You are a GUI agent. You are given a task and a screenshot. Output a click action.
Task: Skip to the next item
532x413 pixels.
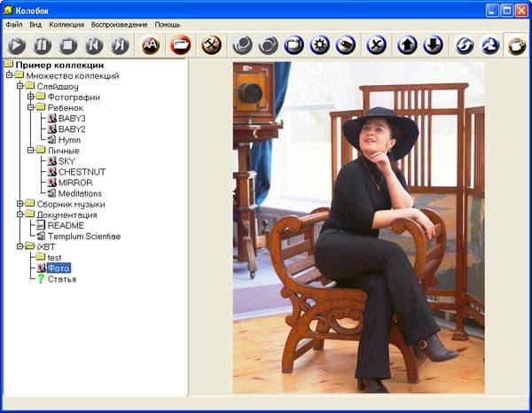click(120, 45)
